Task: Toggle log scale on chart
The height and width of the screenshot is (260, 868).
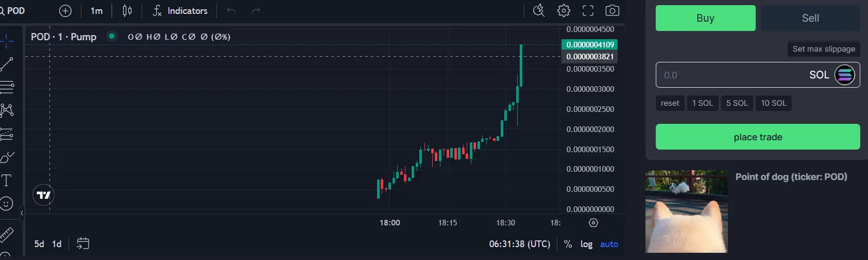Action: [x=586, y=244]
